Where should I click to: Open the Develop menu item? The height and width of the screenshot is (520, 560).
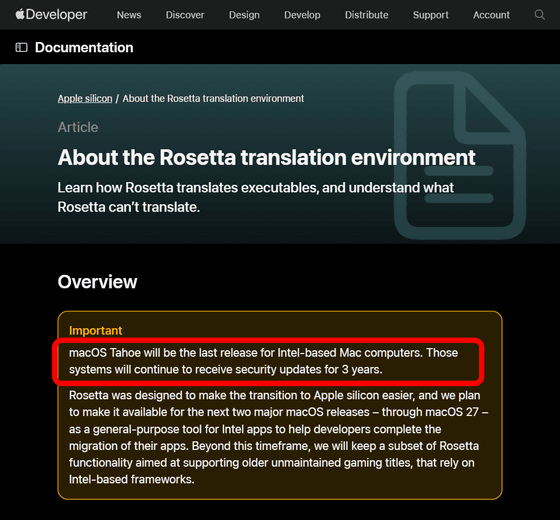302,15
